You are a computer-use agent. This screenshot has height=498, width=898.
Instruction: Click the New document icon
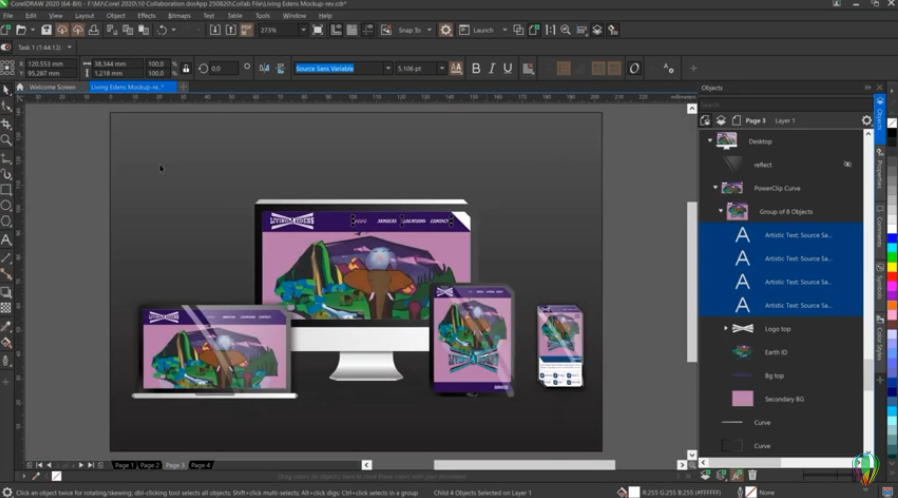pyautogui.click(x=6, y=30)
